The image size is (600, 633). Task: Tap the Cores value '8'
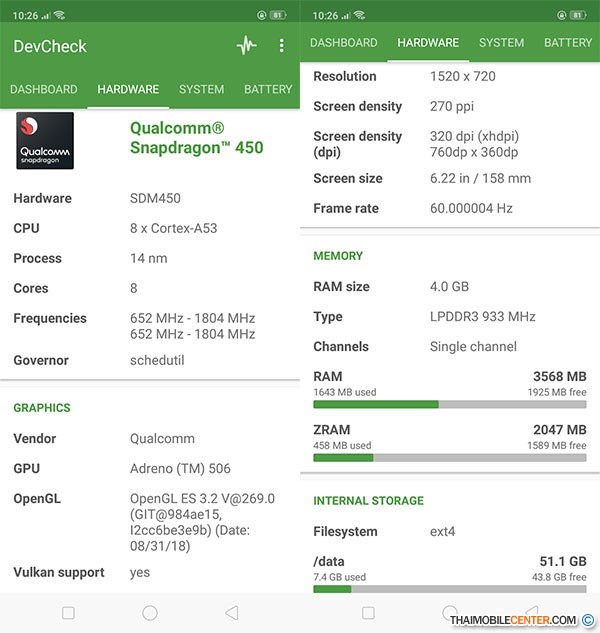[133, 288]
